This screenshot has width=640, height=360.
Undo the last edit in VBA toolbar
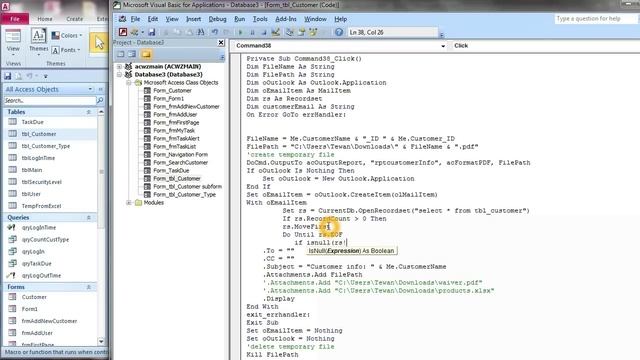(x=214, y=32)
